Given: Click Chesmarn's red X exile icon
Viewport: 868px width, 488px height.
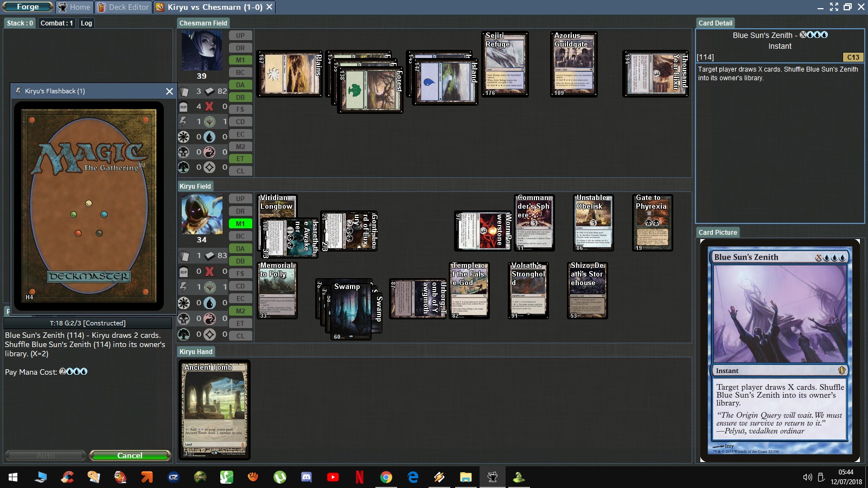Looking at the screenshot, I should point(209,107).
